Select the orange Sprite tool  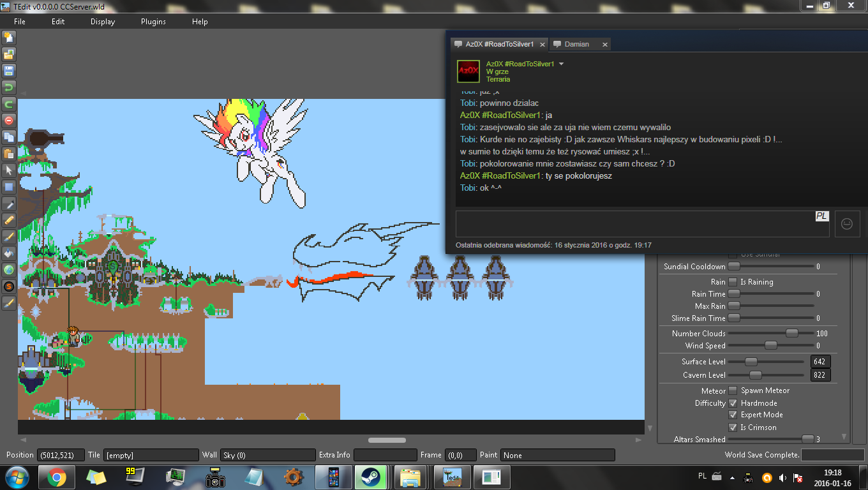pyautogui.click(x=9, y=286)
